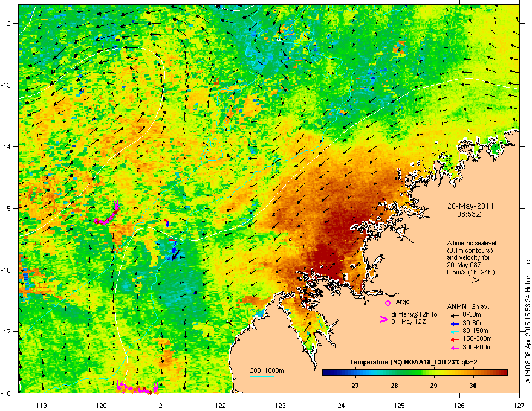This screenshot has height=411, width=532.
Task: Click the latitude axis label -15
Action: (x=6, y=208)
